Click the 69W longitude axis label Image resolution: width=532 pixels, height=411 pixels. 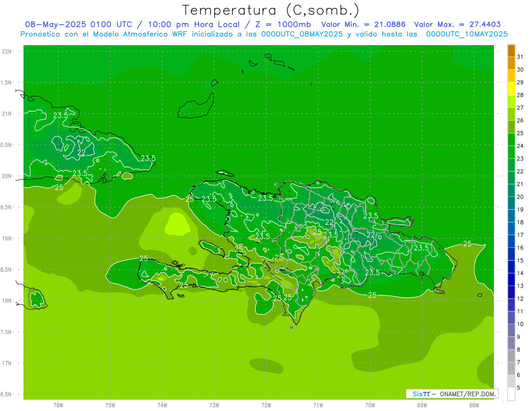coord(422,405)
